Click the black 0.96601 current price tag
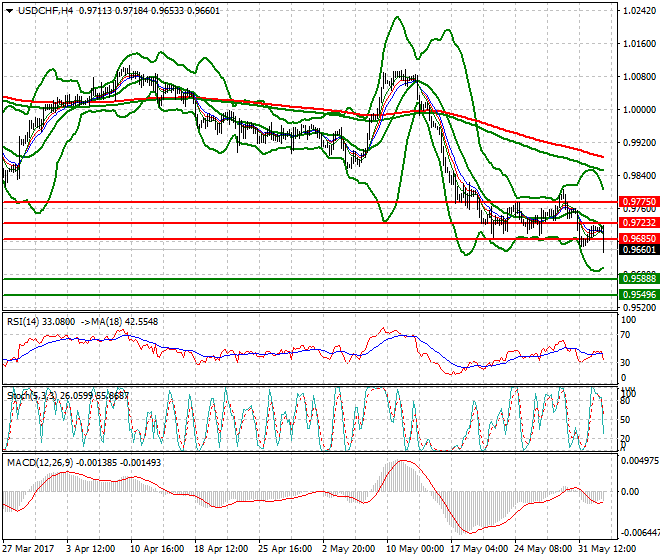The height and width of the screenshot is (560, 660). click(638, 250)
